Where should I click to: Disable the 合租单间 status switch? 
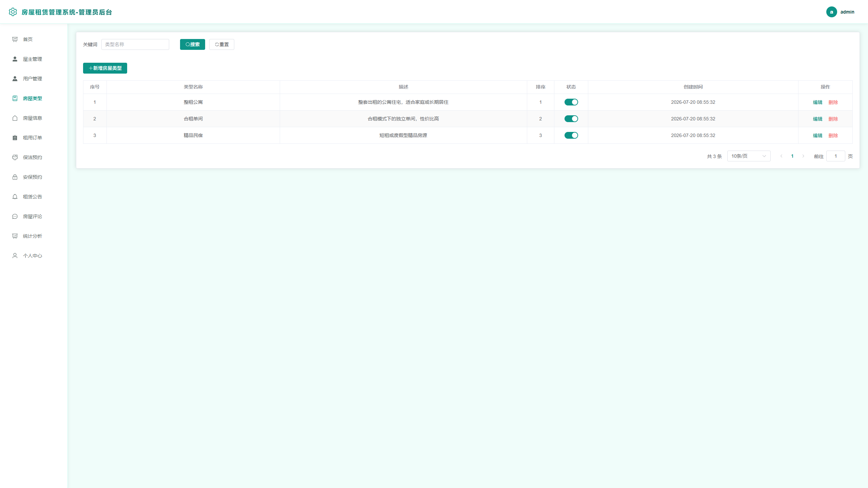(x=571, y=119)
